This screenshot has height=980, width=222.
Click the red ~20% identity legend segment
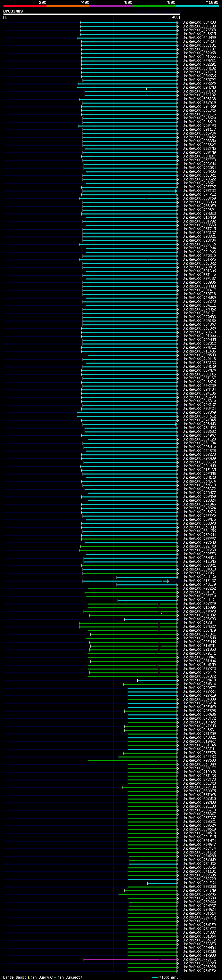(x=25, y=6)
